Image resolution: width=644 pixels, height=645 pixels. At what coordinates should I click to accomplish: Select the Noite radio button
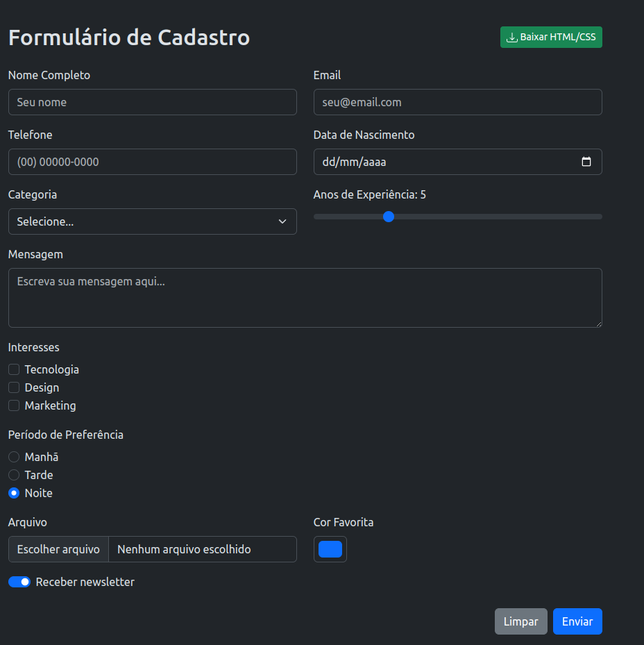click(14, 493)
